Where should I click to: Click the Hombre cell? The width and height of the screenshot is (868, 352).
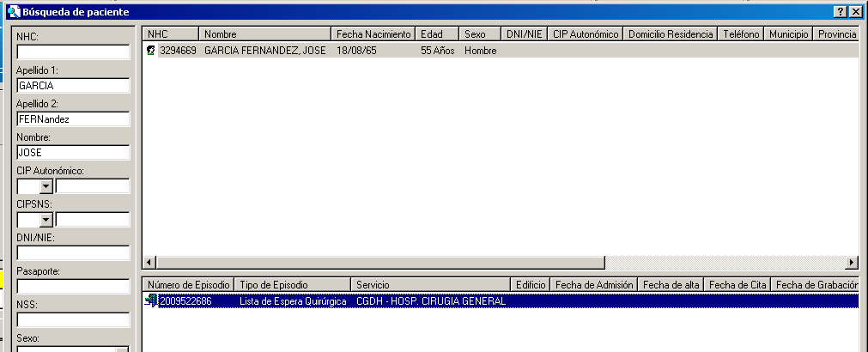(x=481, y=51)
